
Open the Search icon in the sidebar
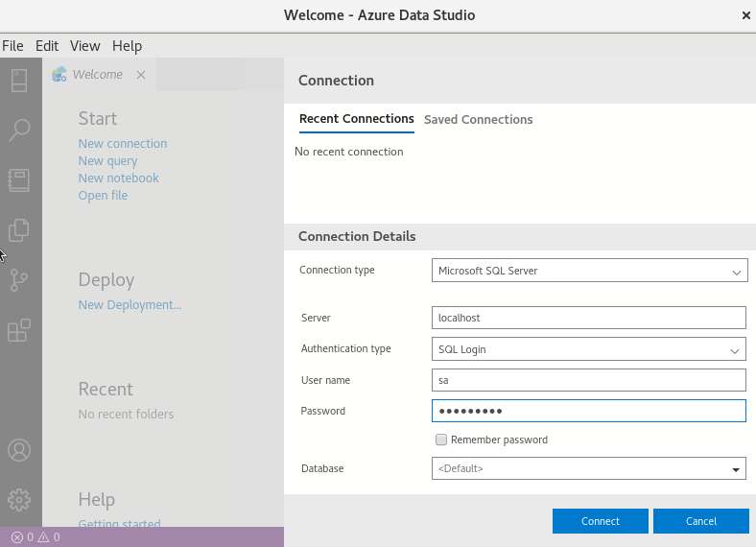point(19,130)
